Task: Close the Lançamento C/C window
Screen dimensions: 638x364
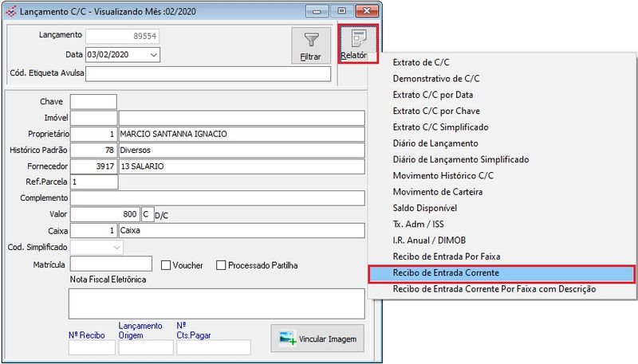Action: click(x=365, y=11)
